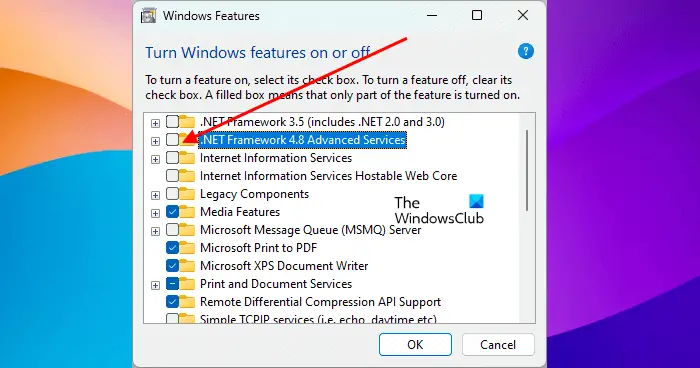Click the folder icon beside Legacy Components
The height and width of the screenshot is (368, 700).
[x=187, y=194]
